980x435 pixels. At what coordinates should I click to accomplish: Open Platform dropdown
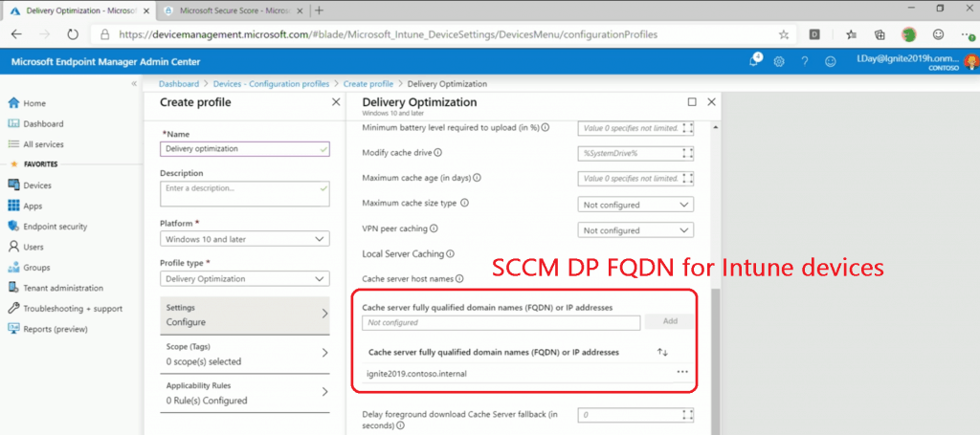[x=244, y=239]
